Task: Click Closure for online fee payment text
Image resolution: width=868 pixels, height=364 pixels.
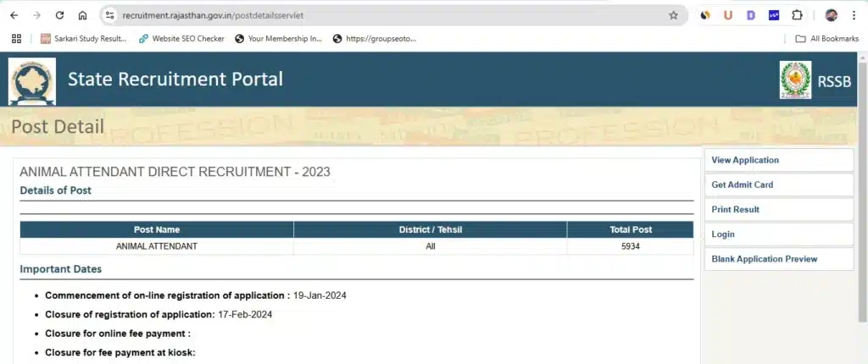Action: tap(118, 334)
